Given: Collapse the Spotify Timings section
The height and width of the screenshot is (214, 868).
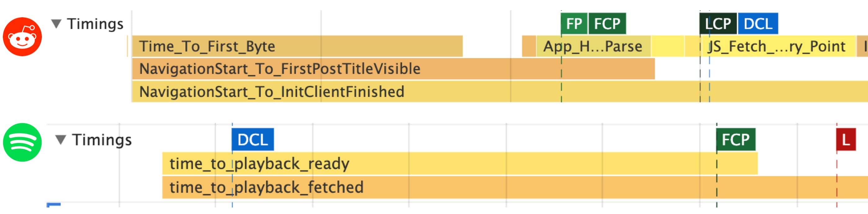Looking at the screenshot, I should point(61,140).
